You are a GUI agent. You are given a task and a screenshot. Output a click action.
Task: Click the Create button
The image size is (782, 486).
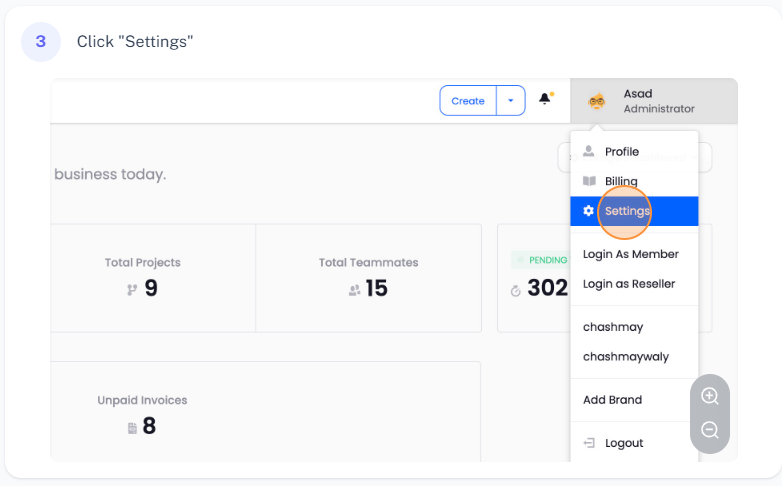[468, 101]
